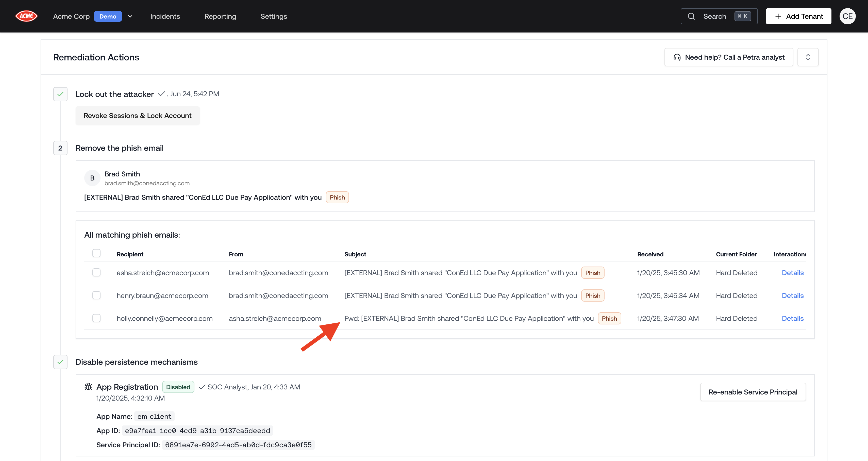Image resolution: width=868 pixels, height=461 pixels.
Task: Click the ACME logo icon
Action: [26, 16]
